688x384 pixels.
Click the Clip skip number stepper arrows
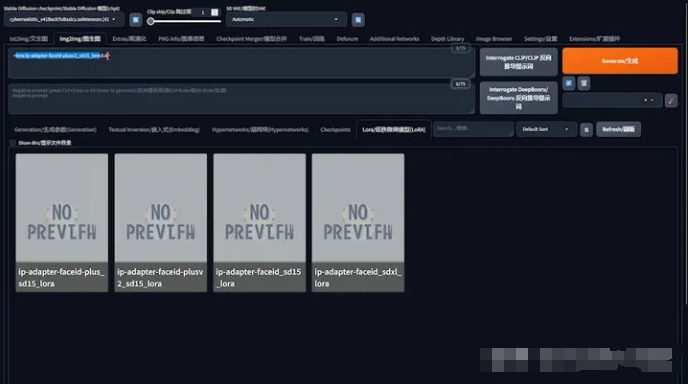pos(215,12)
